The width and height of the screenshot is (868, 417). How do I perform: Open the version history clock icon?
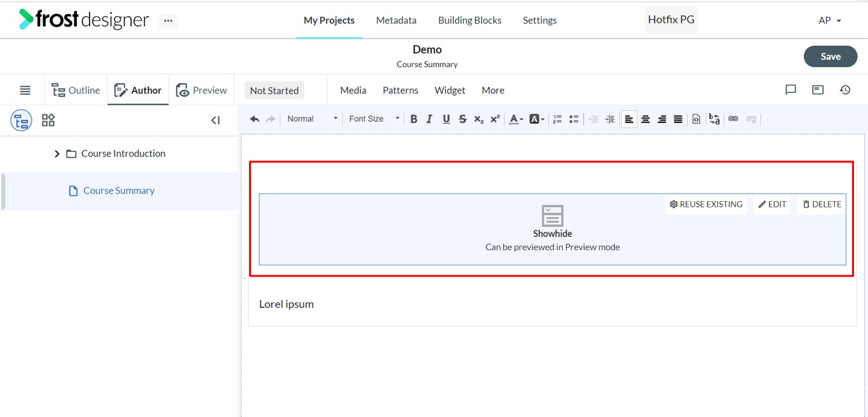845,90
